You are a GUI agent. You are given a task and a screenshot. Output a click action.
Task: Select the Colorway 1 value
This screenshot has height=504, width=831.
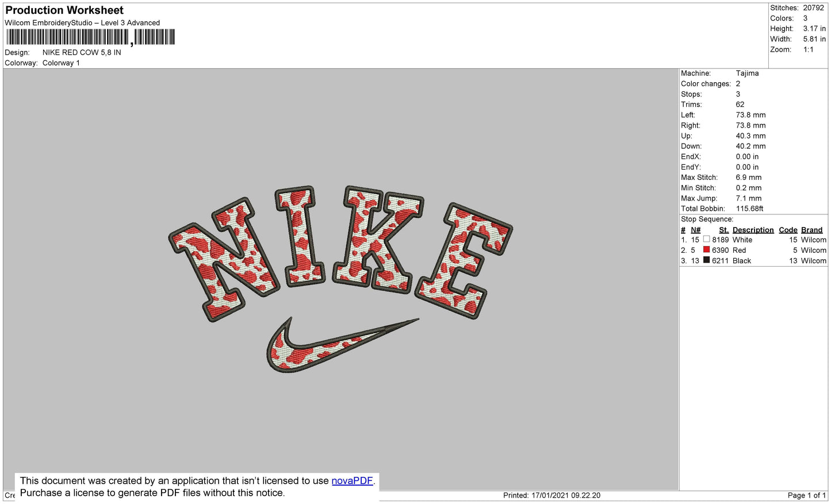61,63
